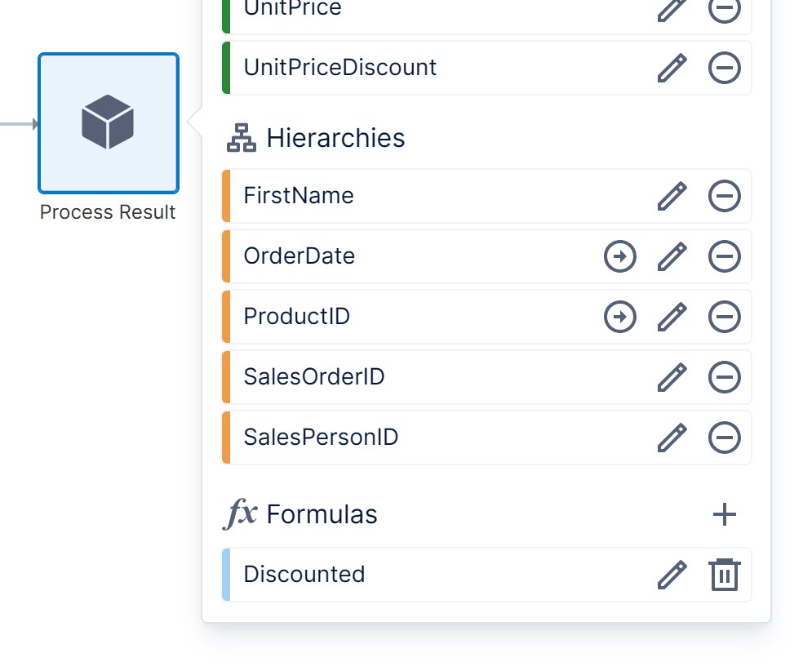The width and height of the screenshot is (812, 671).
Task: Click the Process Result label
Action: coord(108,212)
